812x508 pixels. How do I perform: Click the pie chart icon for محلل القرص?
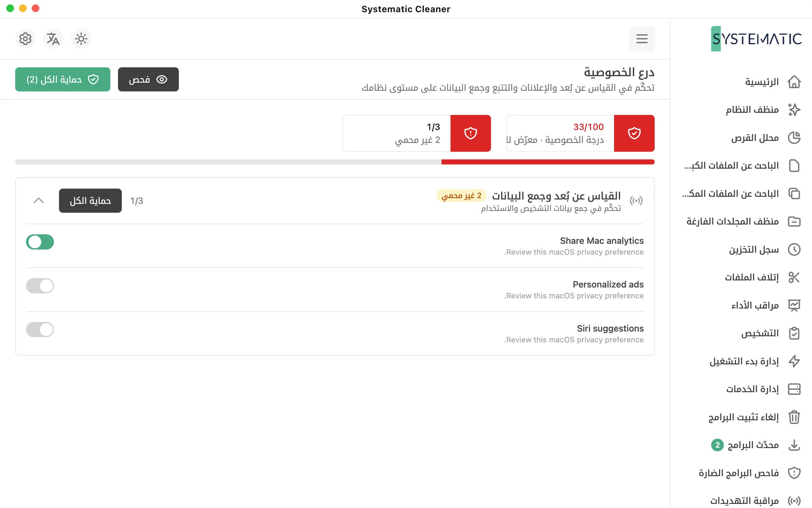pos(794,138)
